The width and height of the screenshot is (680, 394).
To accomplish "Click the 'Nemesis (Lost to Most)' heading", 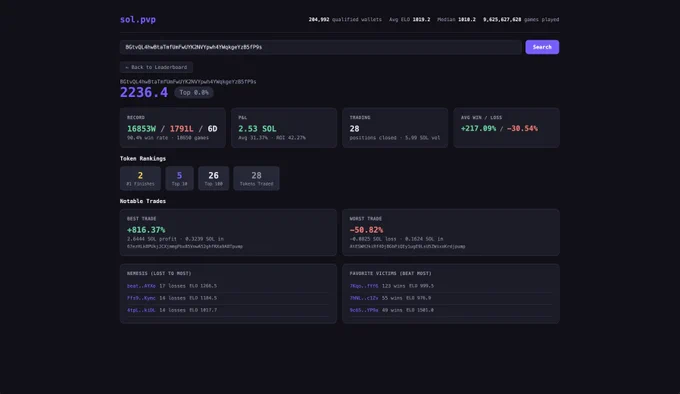I will click(159, 274).
